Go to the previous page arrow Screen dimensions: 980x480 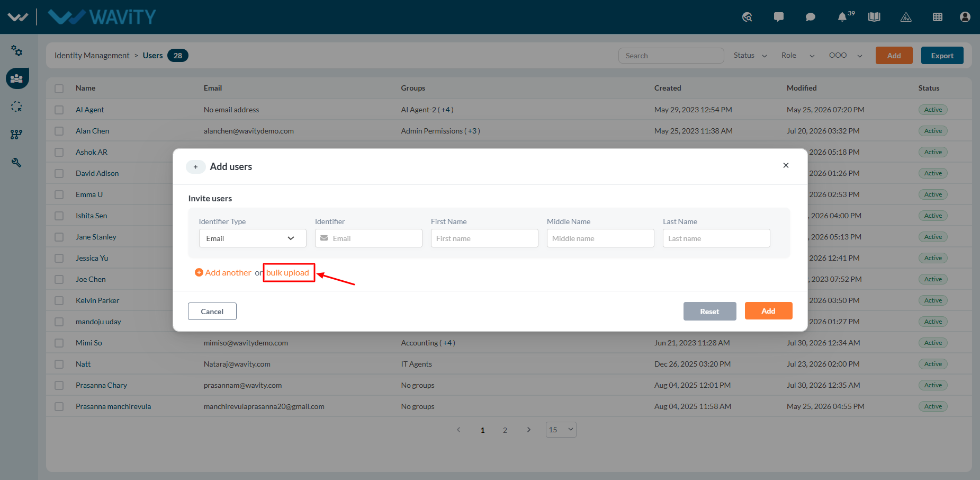tap(458, 430)
